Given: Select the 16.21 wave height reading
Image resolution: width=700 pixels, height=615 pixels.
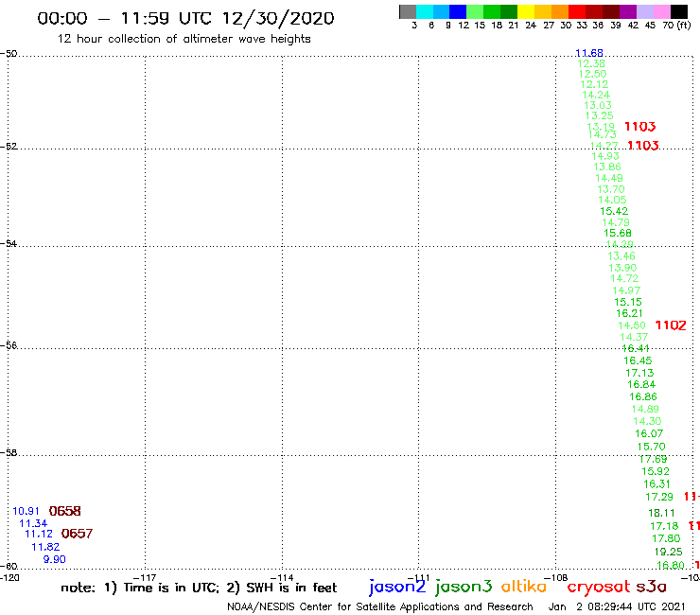Looking at the screenshot, I should [629, 313].
